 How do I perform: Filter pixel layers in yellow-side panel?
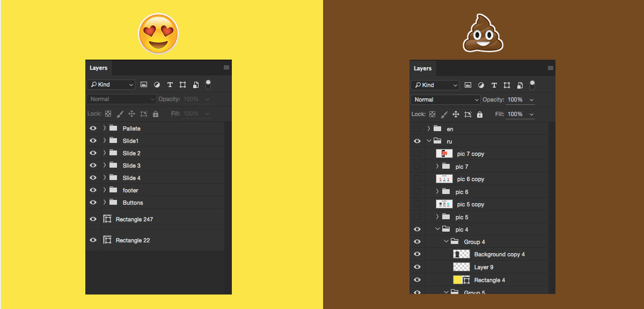[x=144, y=85]
